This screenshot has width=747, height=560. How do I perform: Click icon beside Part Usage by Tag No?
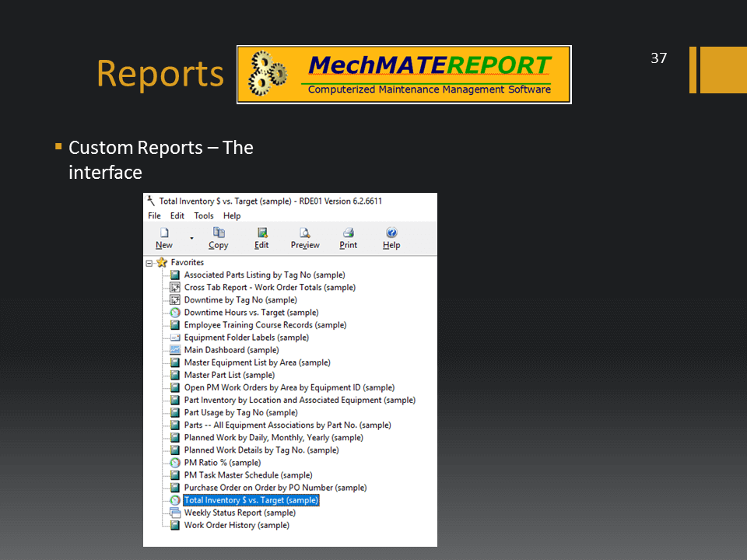click(175, 413)
